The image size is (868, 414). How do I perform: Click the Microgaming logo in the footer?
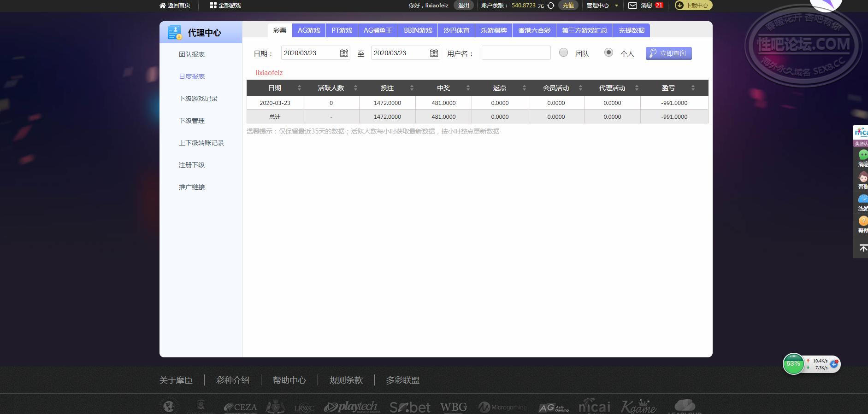pyautogui.click(x=502, y=407)
